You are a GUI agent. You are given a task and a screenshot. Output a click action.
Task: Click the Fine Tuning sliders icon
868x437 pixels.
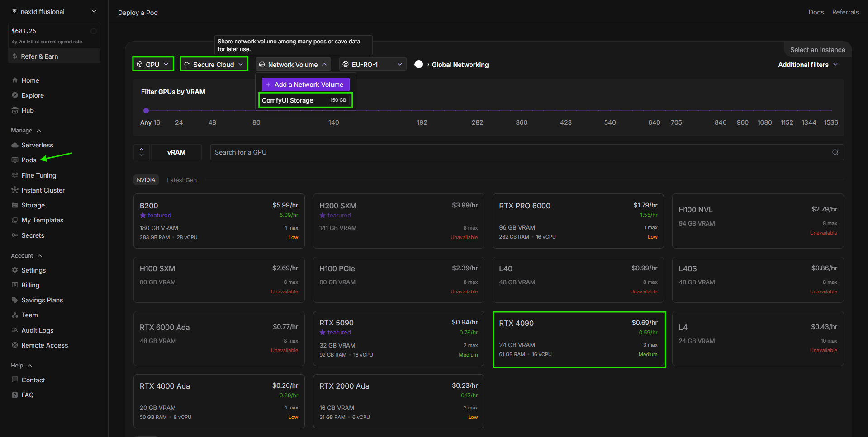[15, 175]
